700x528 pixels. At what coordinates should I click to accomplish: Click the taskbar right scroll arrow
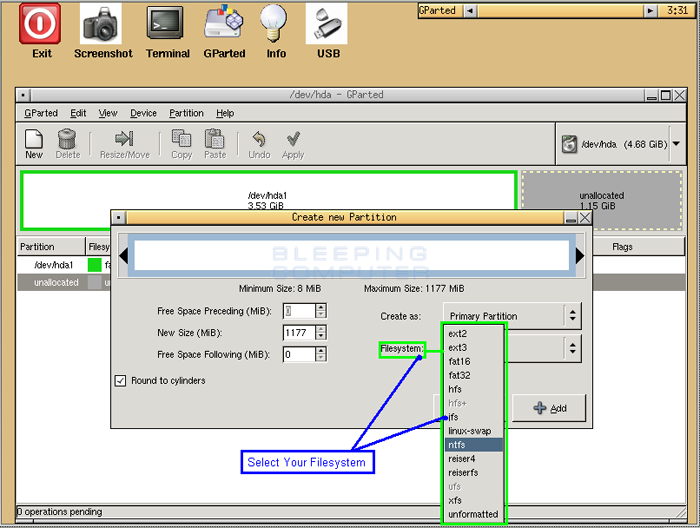click(650, 10)
